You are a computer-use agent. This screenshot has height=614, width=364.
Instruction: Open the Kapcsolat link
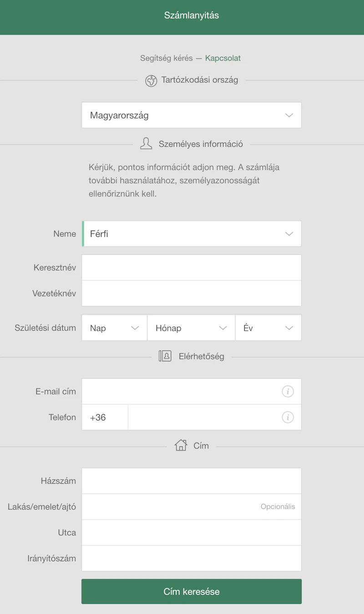click(x=223, y=58)
